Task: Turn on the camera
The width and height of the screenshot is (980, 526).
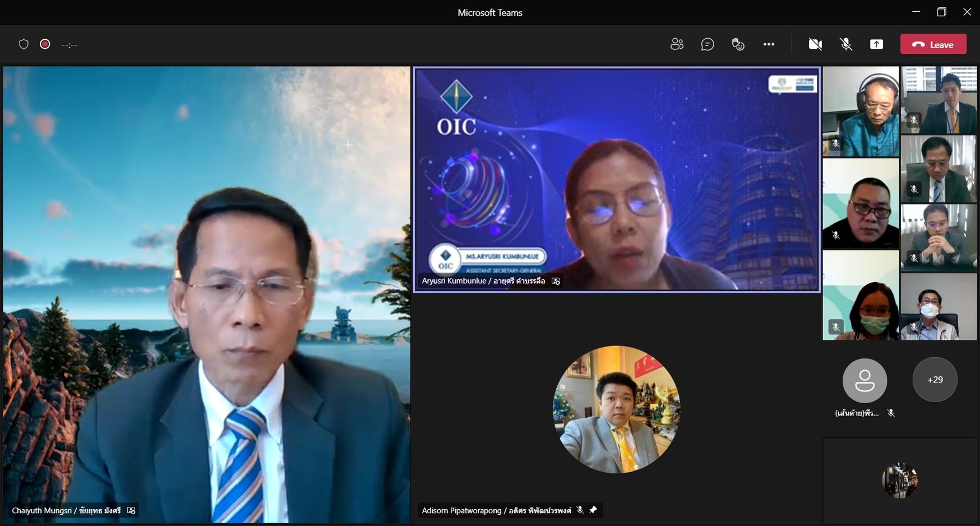Action: click(x=815, y=44)
